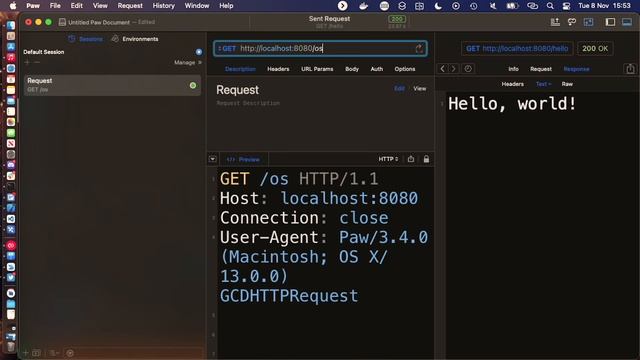640x360 pixels.
Task: Toggle the left sidebar panel icon
Action: pos(610,22)
